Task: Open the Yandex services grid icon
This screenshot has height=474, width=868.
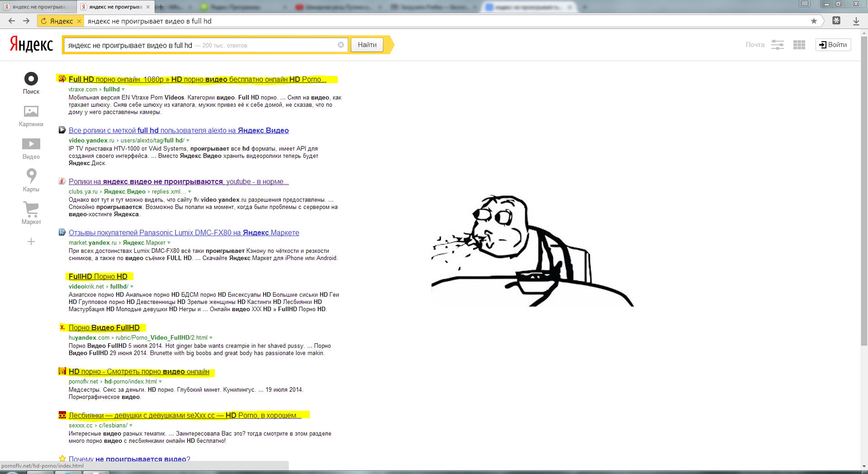Action: (799, 45)
